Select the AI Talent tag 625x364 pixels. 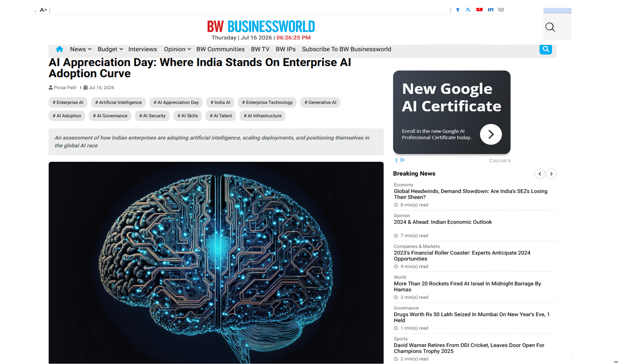coord(221,116)
